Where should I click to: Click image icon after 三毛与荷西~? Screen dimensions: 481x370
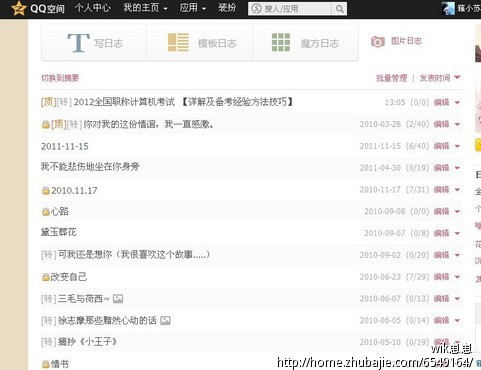[x=118, y=299]
